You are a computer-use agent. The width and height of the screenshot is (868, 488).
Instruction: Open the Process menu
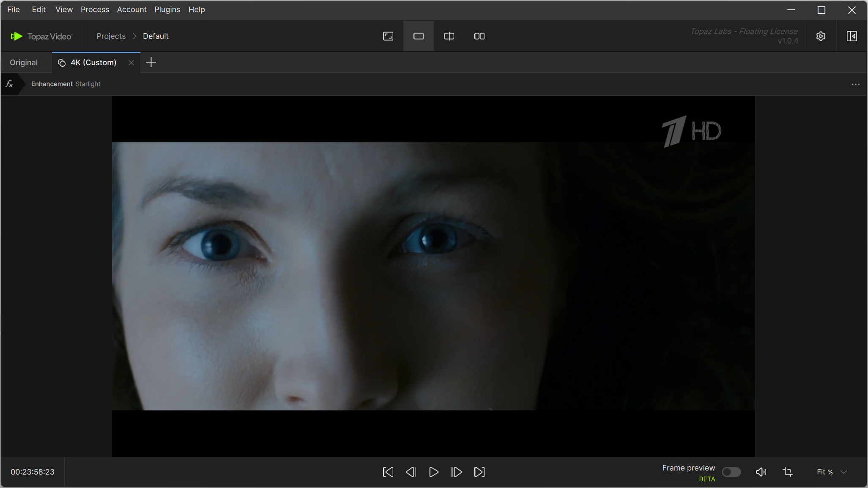tap(95, 9)
